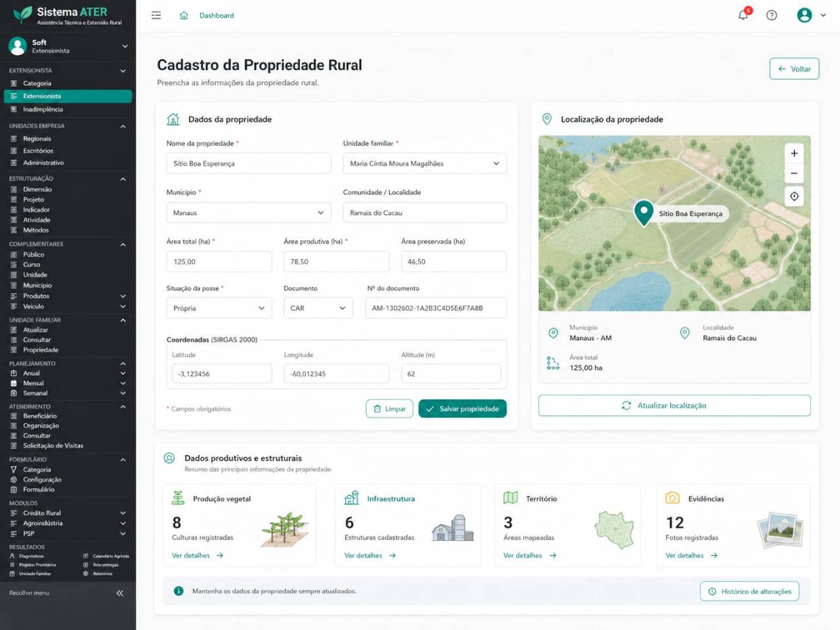
Task: Click the Localização da propriedade pin icon
Action: pos(547,119)
